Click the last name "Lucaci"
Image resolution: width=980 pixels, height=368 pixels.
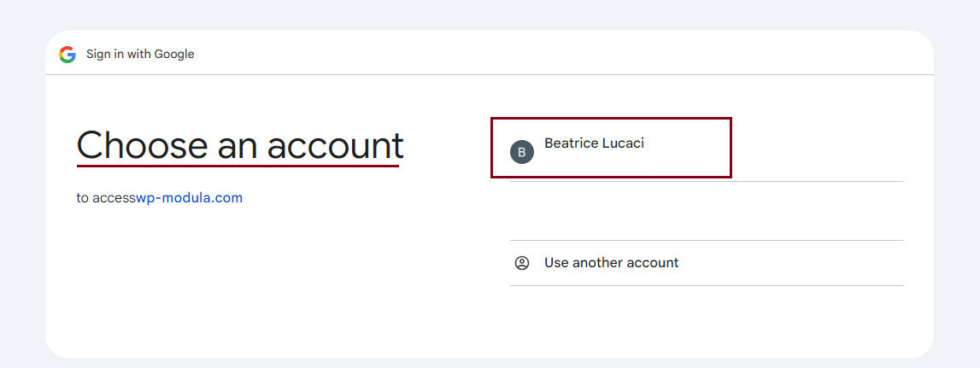622,143
